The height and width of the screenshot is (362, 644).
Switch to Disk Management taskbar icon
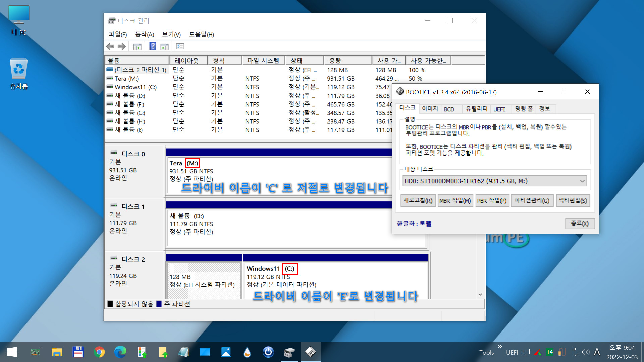coord(289,352)
